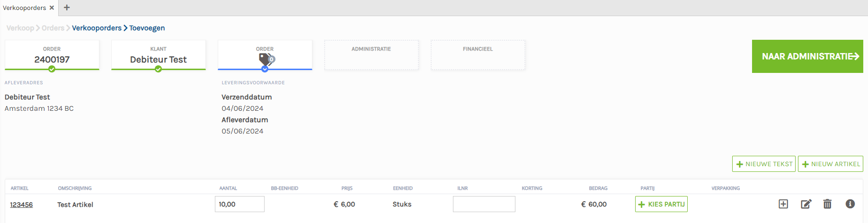
Task: Edit the Test Artikel order line
Action: click(806, 204)
